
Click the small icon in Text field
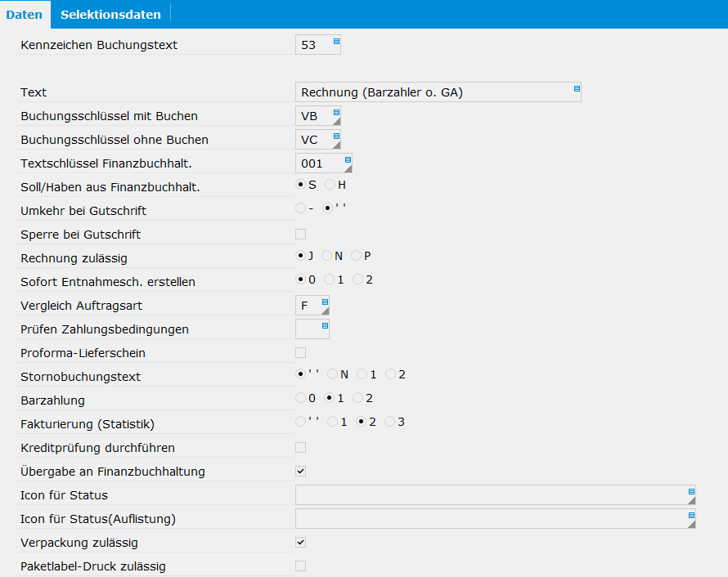(577, 88)
